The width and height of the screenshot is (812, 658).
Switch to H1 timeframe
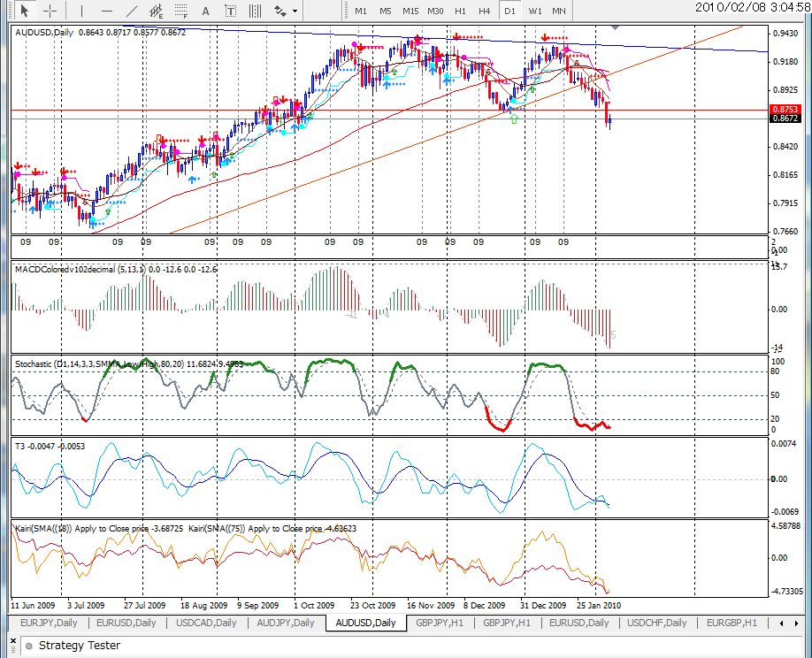pyautogui.click(x=460, y=11)
